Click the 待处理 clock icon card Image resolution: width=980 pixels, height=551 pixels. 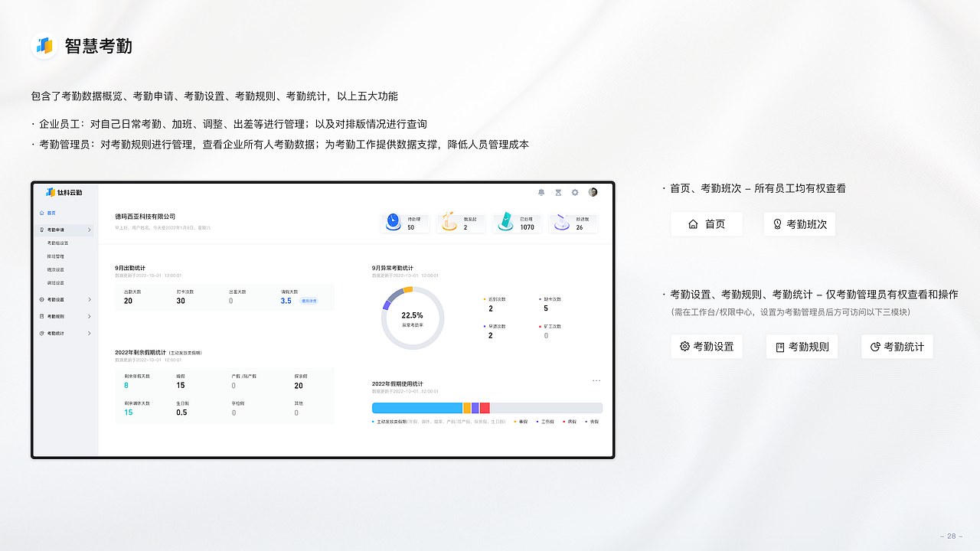(406, 223)
